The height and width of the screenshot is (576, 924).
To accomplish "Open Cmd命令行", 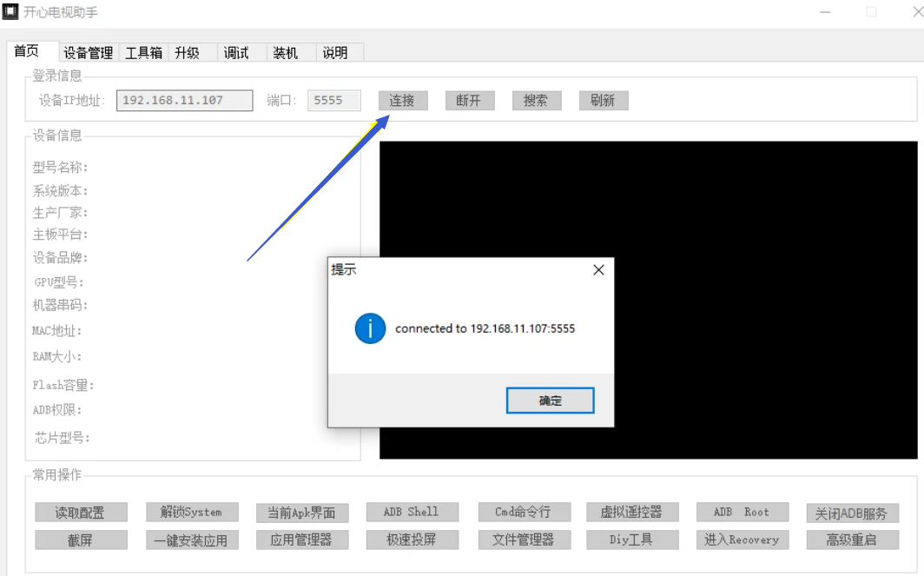I will pos(525,513).
